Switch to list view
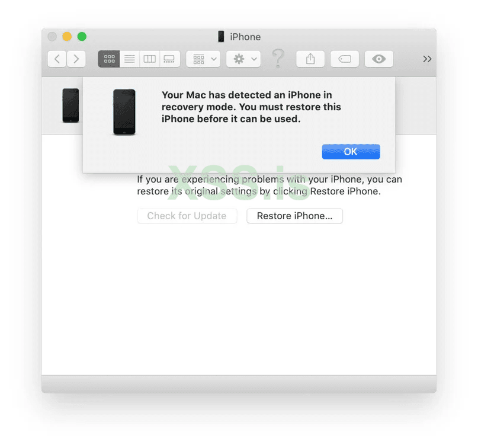 130,59
